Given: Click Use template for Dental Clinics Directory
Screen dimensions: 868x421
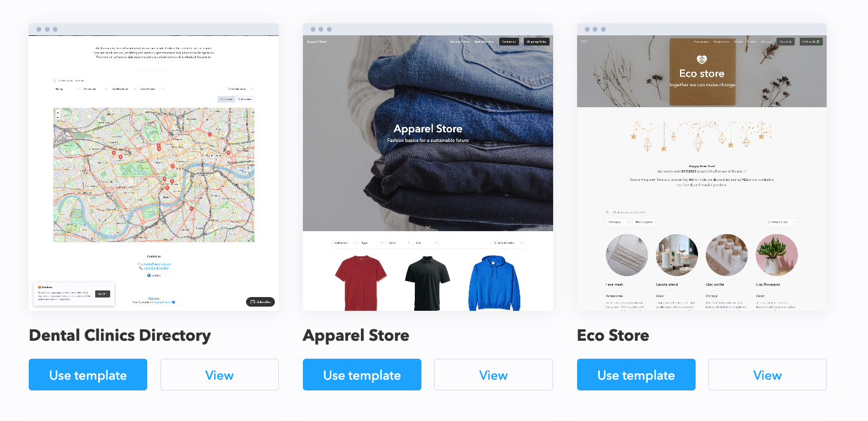Looking at the screenshot, I should click(x=88, y=375).
